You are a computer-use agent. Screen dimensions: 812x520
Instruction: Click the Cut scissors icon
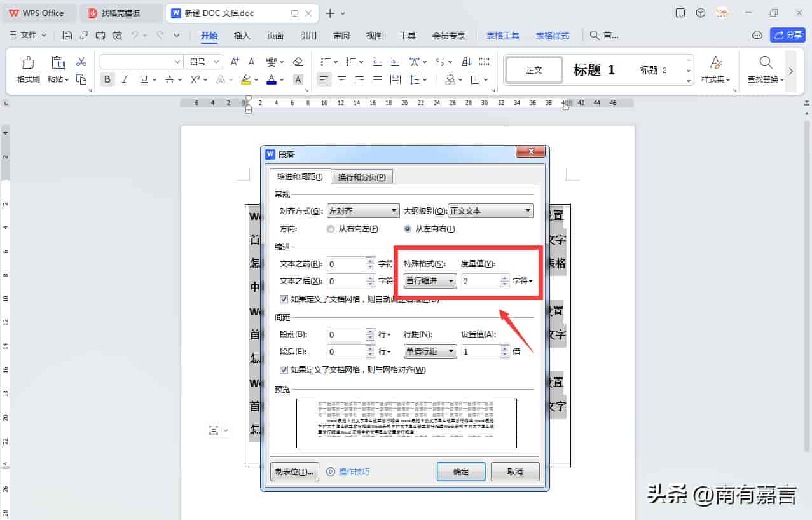click(x=81, y=62)
